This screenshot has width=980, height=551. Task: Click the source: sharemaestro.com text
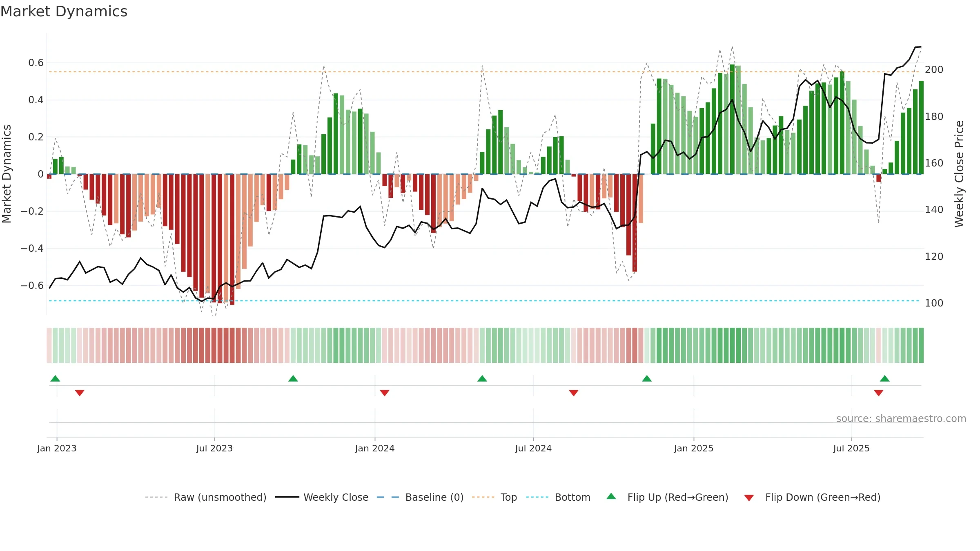(901, 418)
